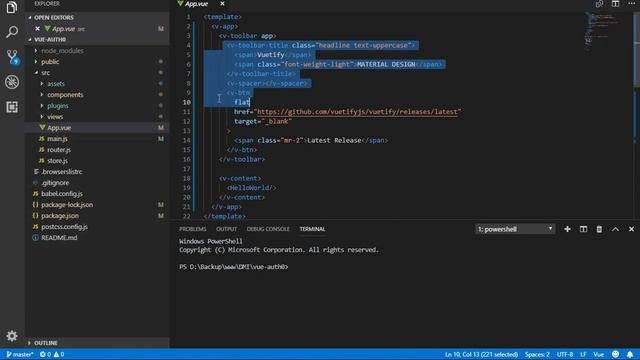Collapse the Open Editors section
The image size is (640, 360).
54,18
